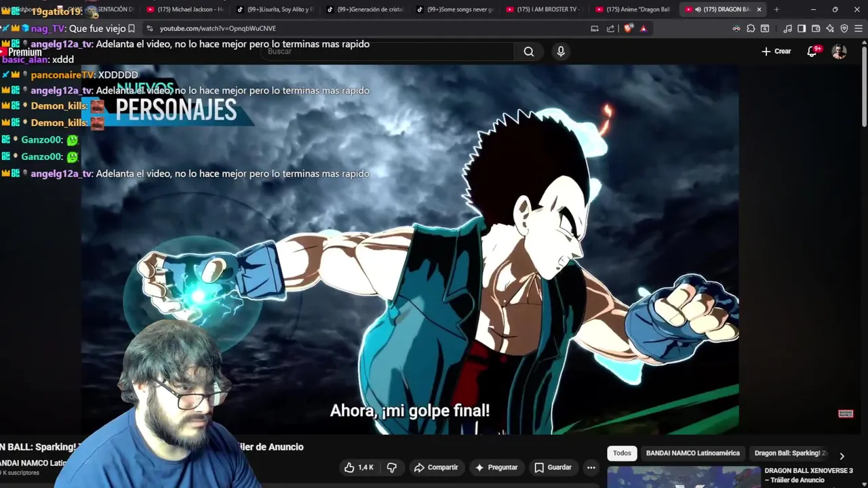Switch to Anime "Dragon Ball" tab
The height and width of the screenshot is (488, 868).
pos(633,9)
